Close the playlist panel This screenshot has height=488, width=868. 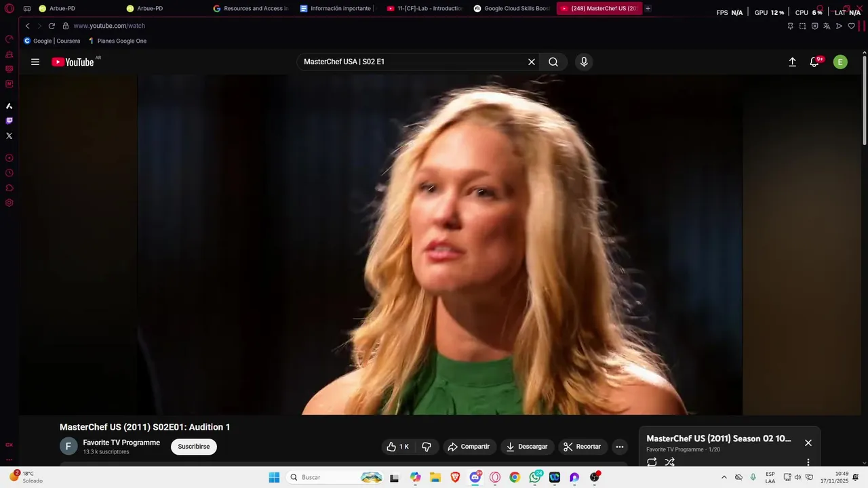(x=808, y=443)
